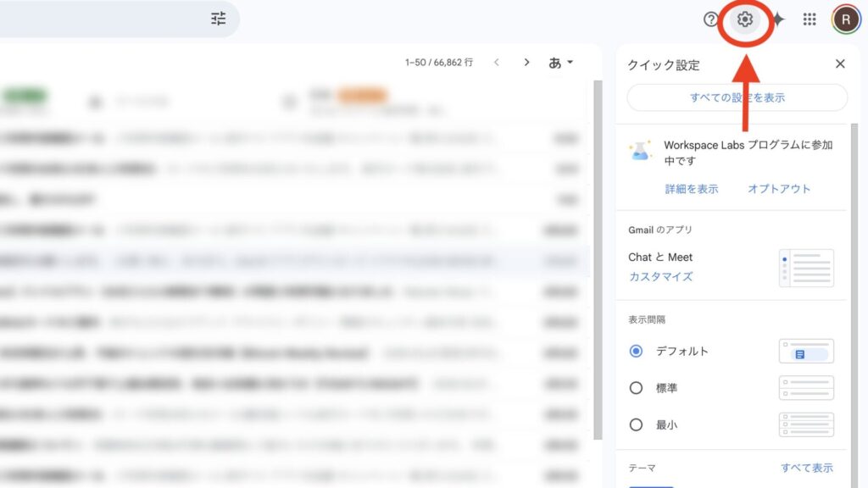The image size is (868, 488).
Task: Open the input tools language dropdown
Action: [x=561, y=62]
